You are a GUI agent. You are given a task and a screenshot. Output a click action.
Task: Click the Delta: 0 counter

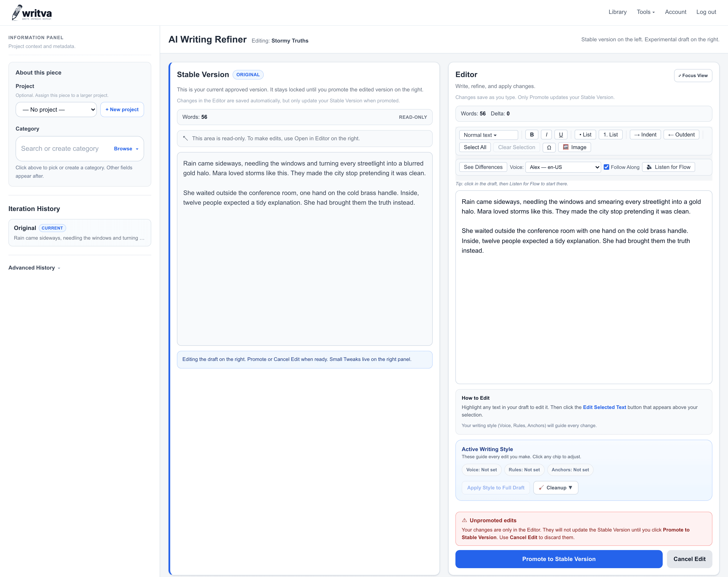500,114
